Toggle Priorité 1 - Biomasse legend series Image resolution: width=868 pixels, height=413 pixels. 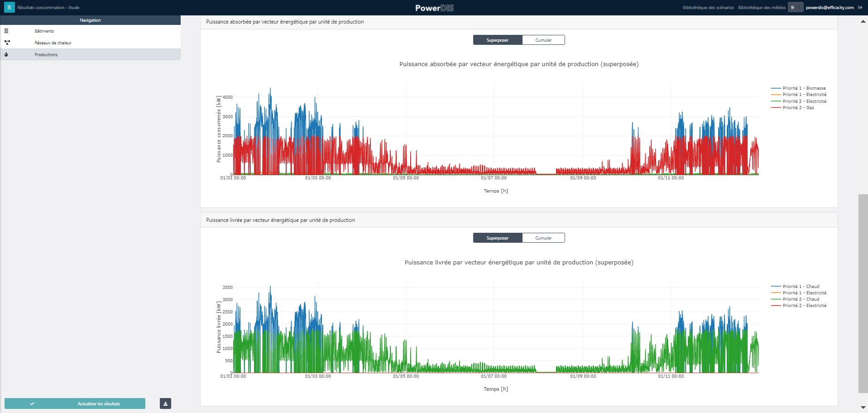[799, 88]
